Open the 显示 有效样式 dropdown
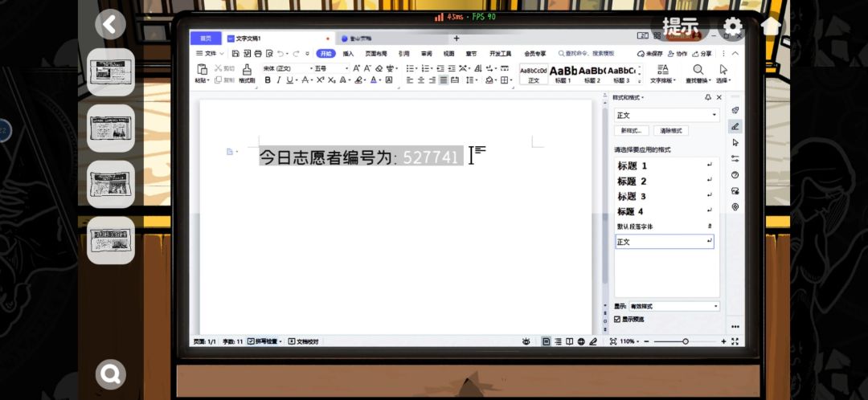The width and height of the screenshot is (868, 400). pos(674,306)
